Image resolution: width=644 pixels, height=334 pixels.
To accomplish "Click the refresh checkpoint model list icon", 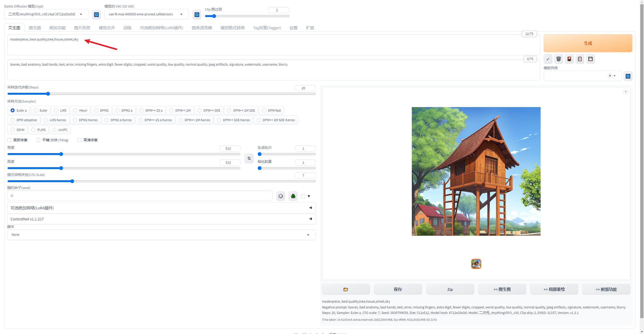I will [x=96, y=15].
